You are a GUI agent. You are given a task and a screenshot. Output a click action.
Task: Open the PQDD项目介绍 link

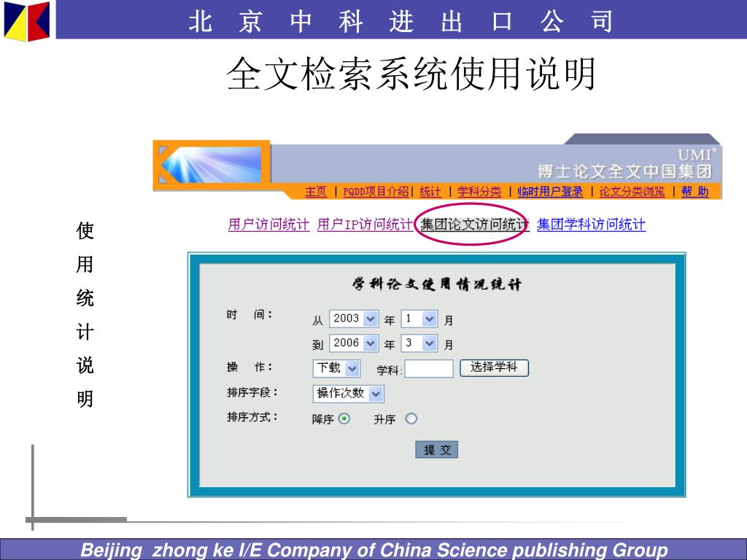376,192
